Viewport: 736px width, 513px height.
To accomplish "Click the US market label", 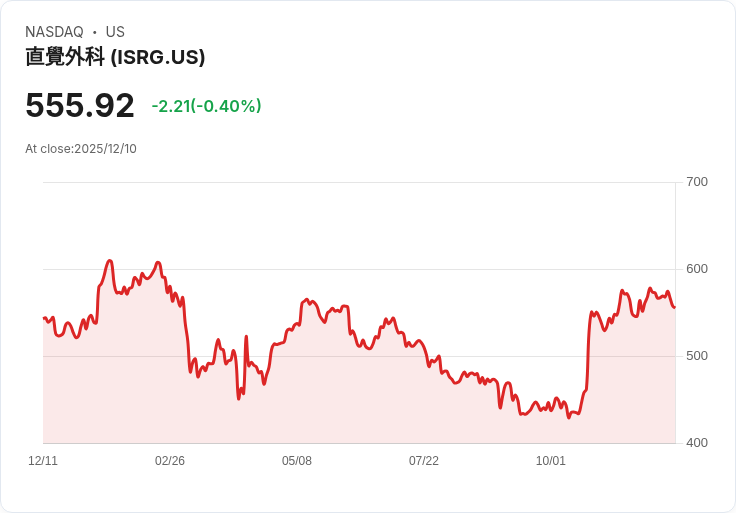I will [115, 32].
